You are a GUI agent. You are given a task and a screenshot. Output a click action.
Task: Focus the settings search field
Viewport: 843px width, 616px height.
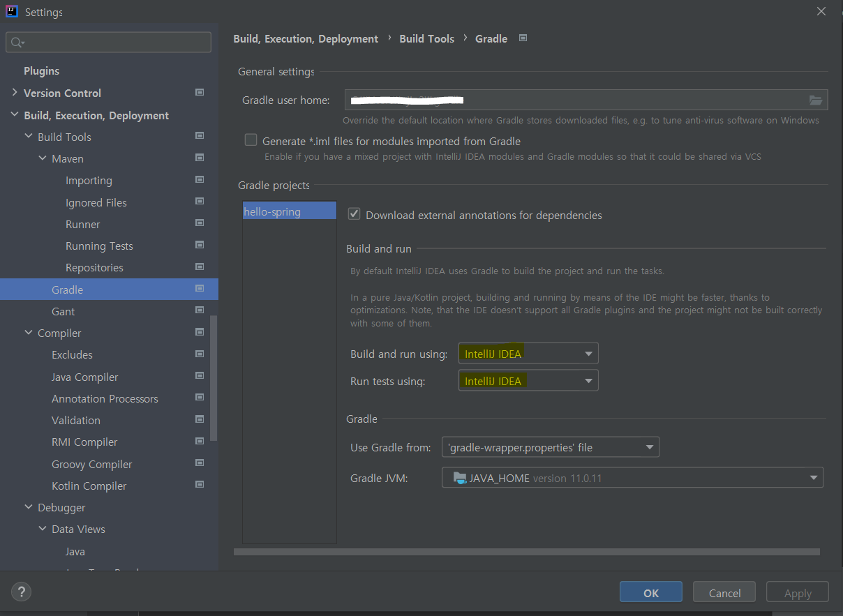click(x=108, y=43)
